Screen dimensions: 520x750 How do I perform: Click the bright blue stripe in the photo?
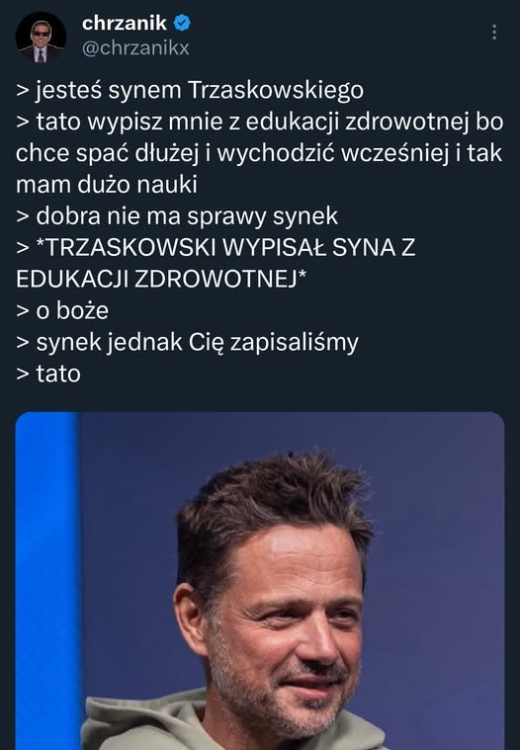[x=47, y=581]
